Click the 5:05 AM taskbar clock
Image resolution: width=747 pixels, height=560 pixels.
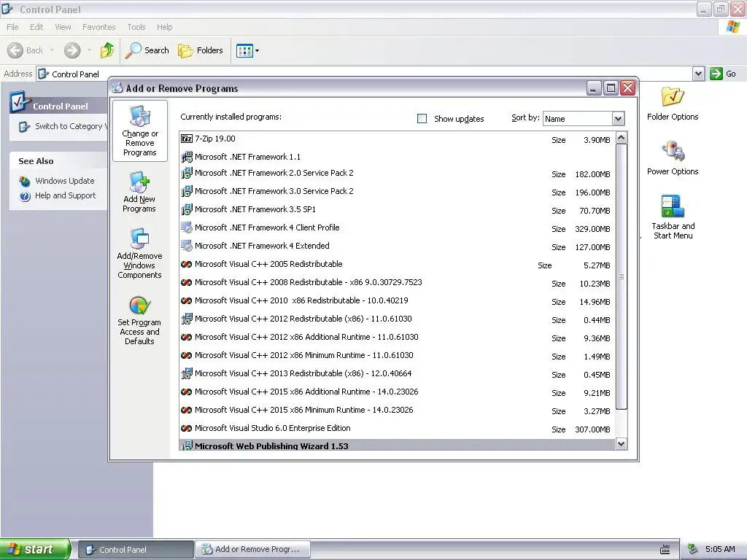pyautogui.click(x=720, y=550)
